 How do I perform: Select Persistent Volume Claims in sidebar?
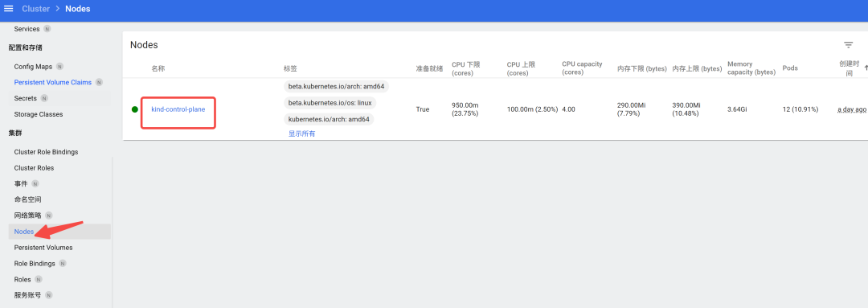click(x=52, y=83)
